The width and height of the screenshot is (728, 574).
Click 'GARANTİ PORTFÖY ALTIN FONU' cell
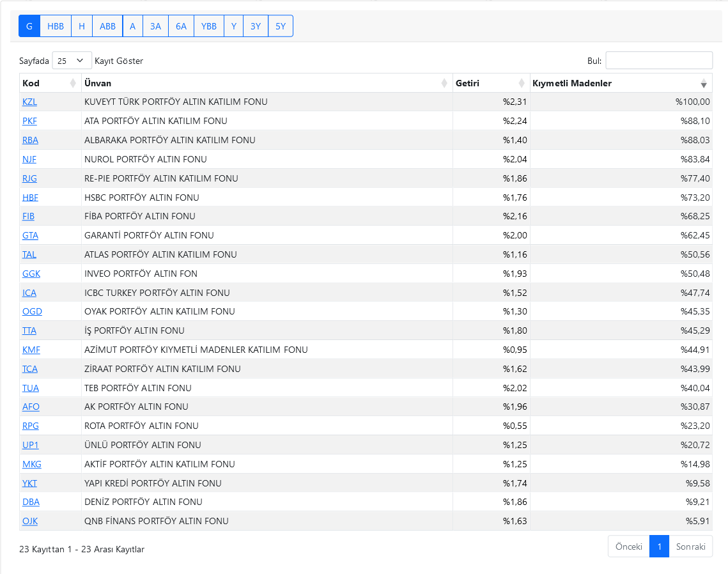point(267,235)
